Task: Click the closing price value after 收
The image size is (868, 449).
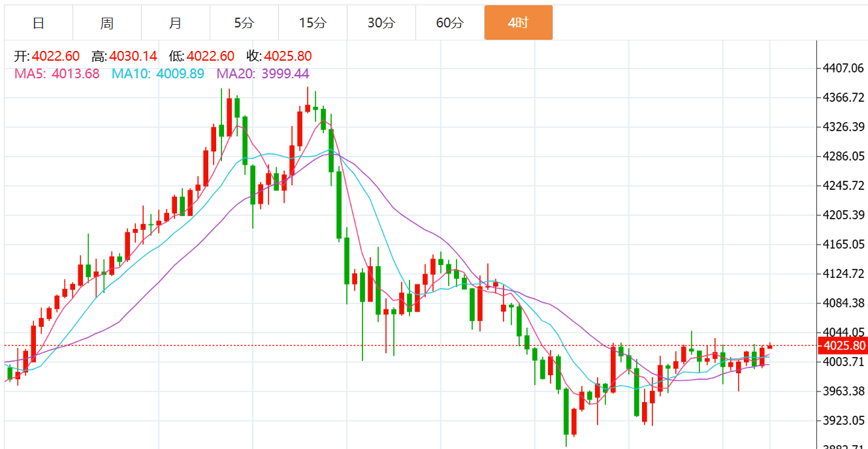Action: pyautogui.click(x=288, y=57)
